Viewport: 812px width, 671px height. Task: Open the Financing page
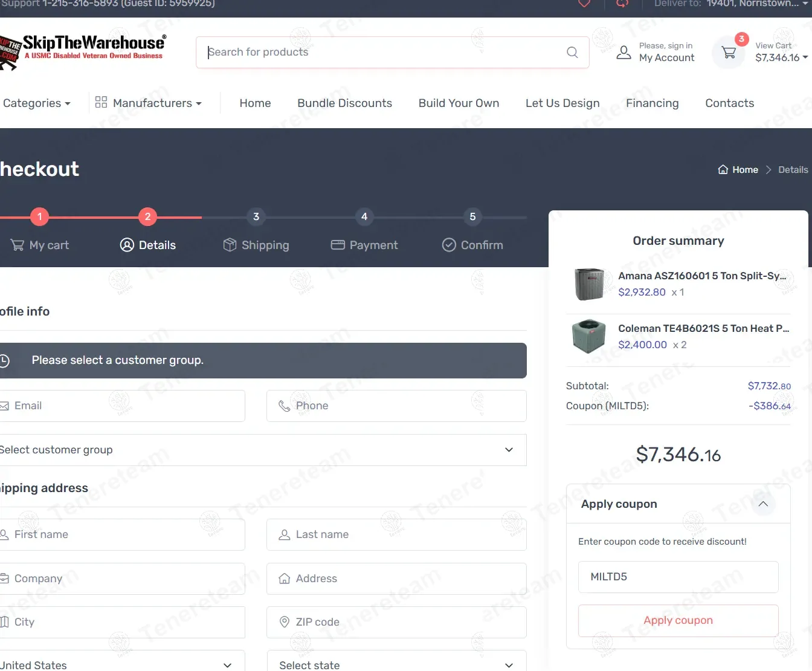652,103
